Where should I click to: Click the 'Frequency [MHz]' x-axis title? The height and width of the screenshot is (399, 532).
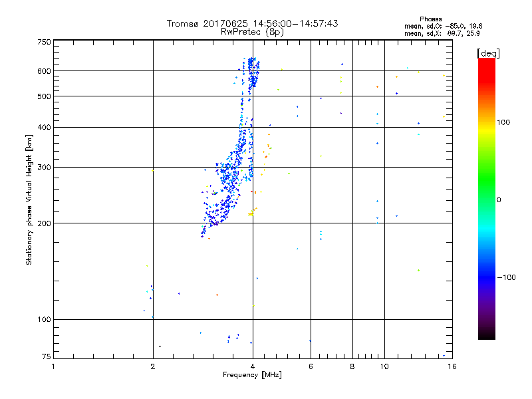(252, 375)
